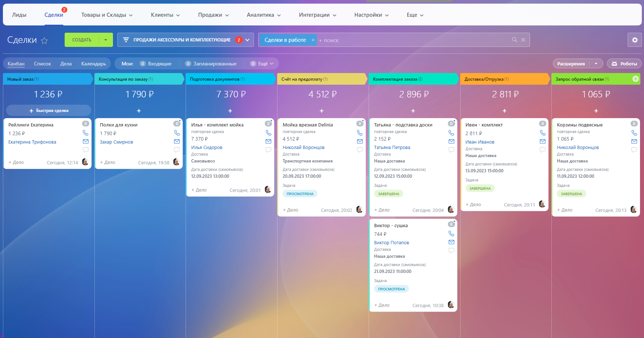Open the settings gear for deals
This screenshot has width=644, height=338.
pos(635,40)
